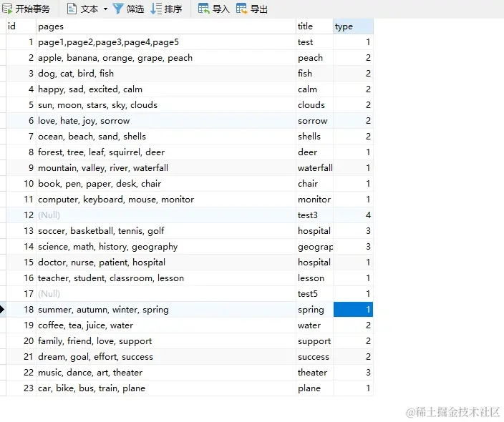This screenshot has width=504, height=422.
Task: Click the highlighted type cell of row 18
Action: (353, 310)
